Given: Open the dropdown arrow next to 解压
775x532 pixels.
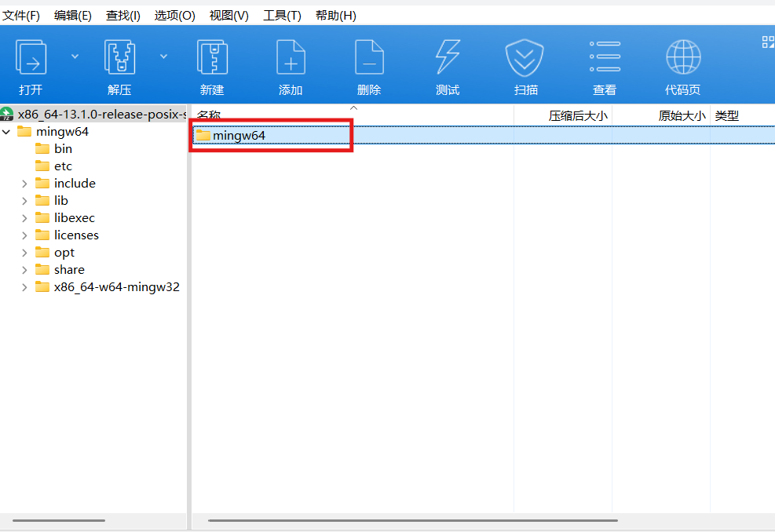Looking at the screenshot, I should (163, 56).
